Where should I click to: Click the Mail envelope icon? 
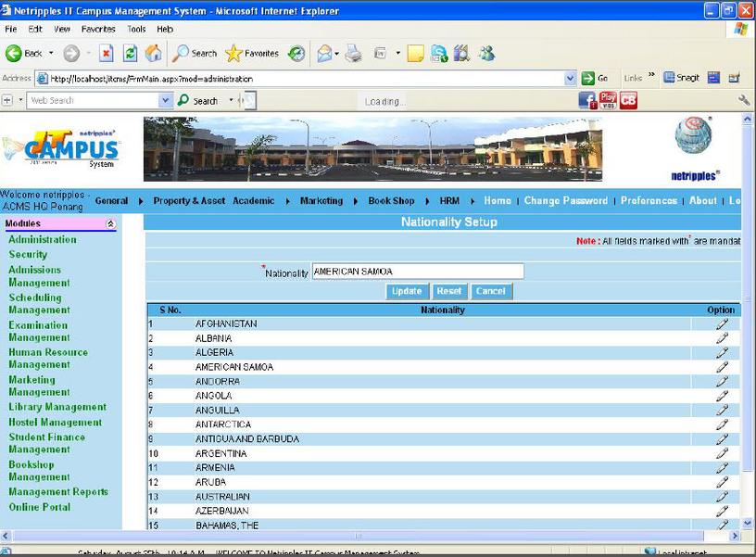(324, 53)
